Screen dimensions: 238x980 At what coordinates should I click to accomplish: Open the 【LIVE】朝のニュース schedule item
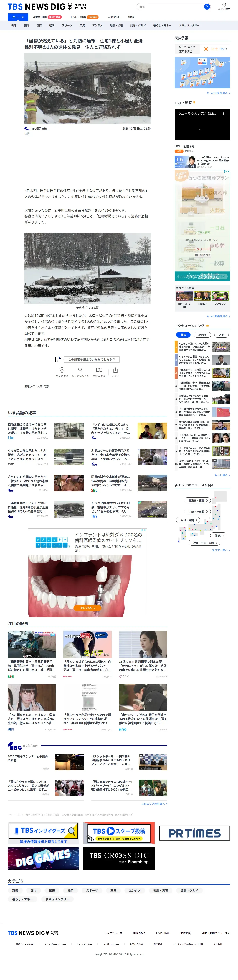[202, 162]
